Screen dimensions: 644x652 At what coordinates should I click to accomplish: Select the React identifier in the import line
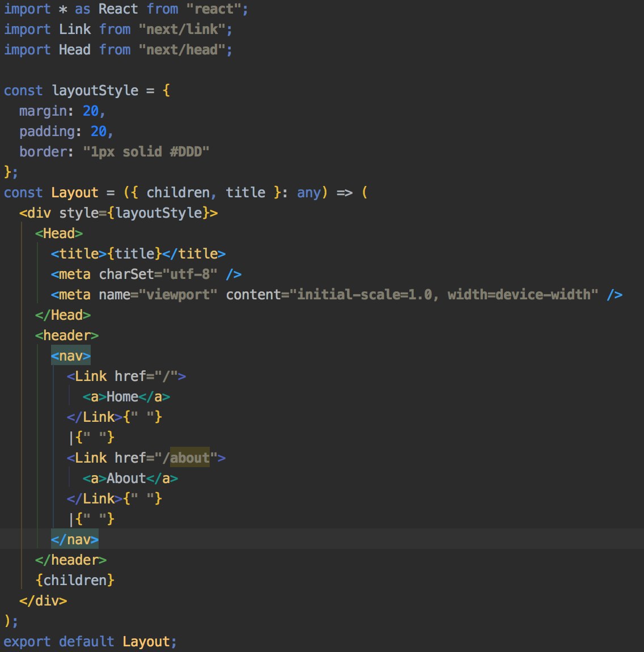tap(118, 9)
